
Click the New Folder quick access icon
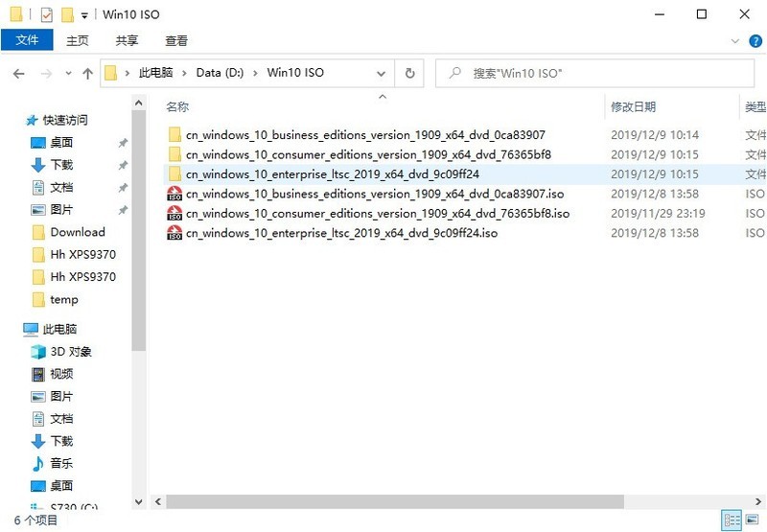[x=67, y=14]
